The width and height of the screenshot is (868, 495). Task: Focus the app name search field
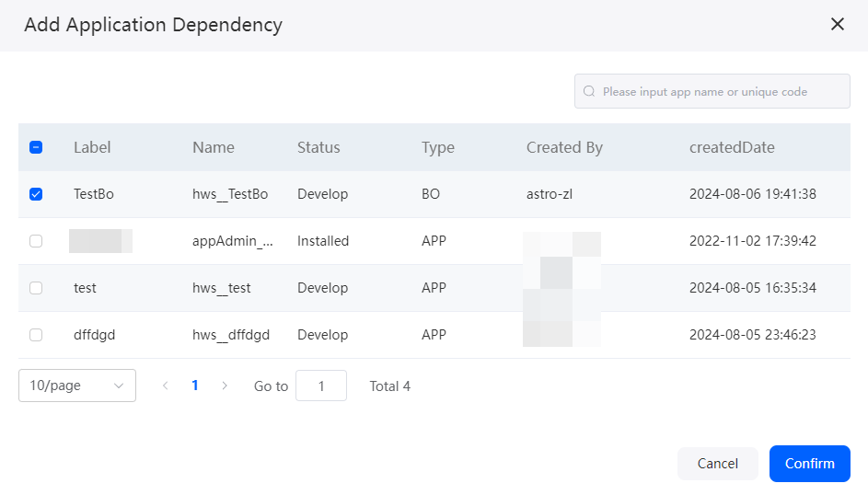coord(712,91)
